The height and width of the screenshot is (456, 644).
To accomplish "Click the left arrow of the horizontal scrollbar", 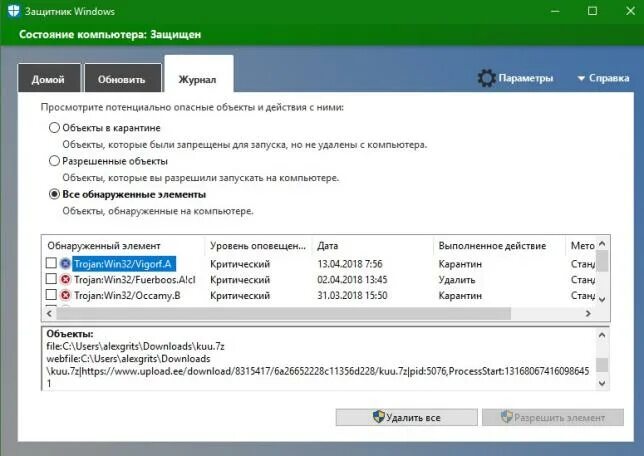I will pyautogui.click(x=49, y=313).
